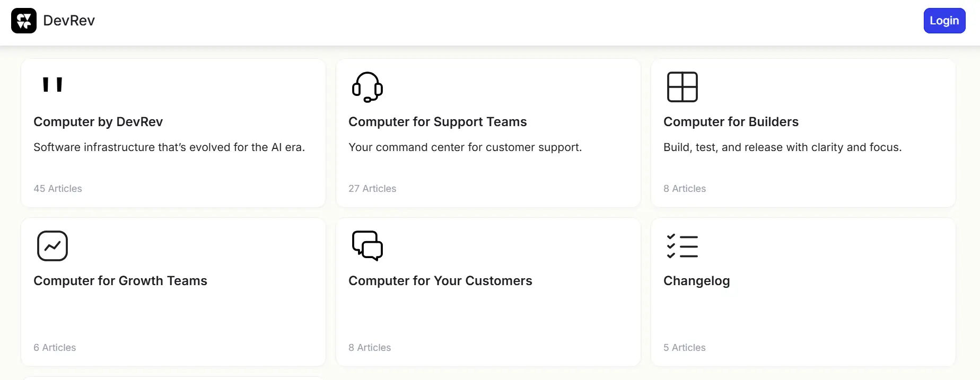Click the checklist icon for Changelog
Image resolution: width=980 pixels, height=380 pixels.
[x=682, y=246]
